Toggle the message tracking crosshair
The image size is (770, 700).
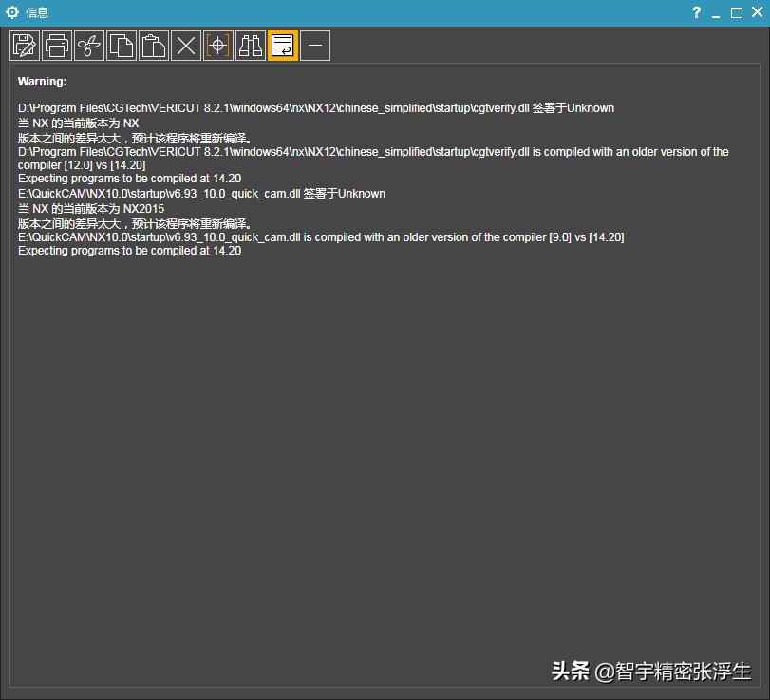217,45
